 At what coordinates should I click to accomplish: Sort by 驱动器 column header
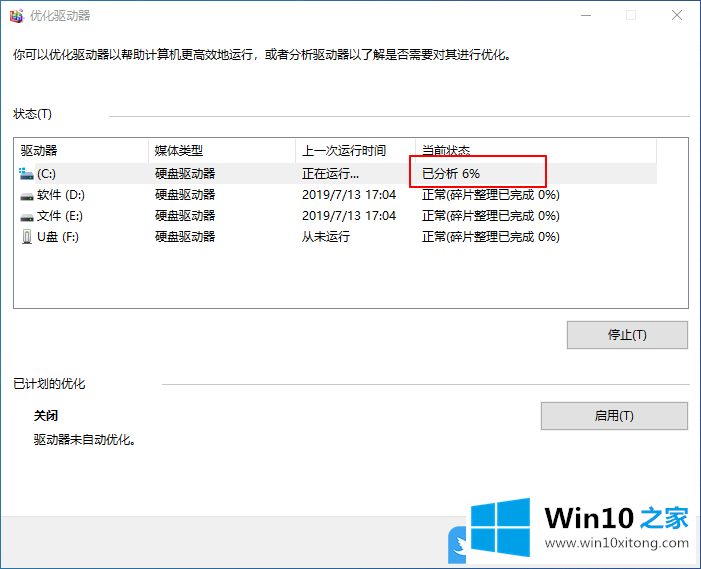click(83, 151)
